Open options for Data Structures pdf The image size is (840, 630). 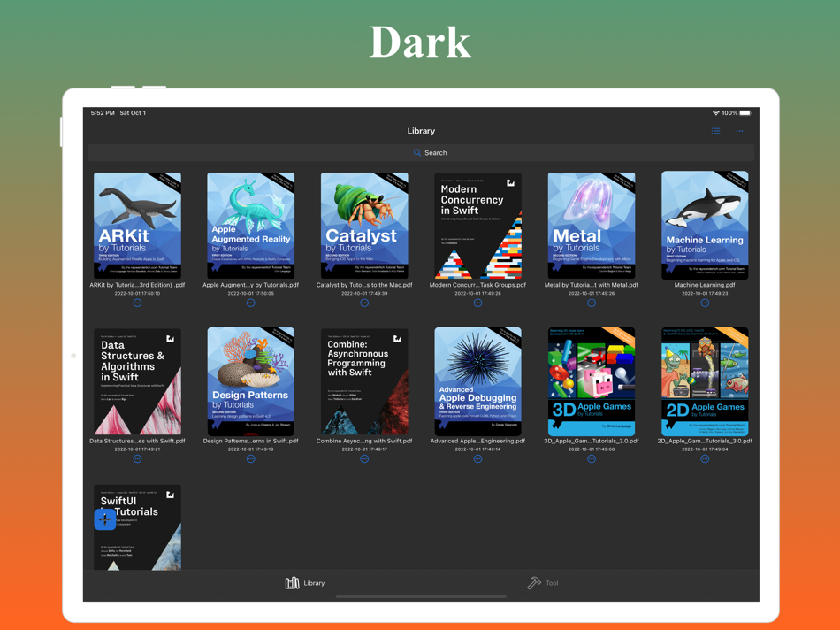(137, 459)
